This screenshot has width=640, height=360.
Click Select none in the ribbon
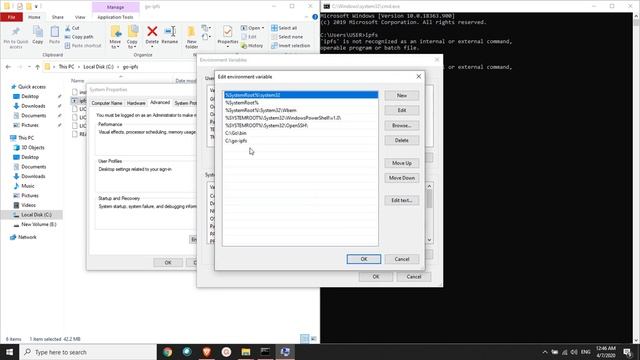coord(287,37)
